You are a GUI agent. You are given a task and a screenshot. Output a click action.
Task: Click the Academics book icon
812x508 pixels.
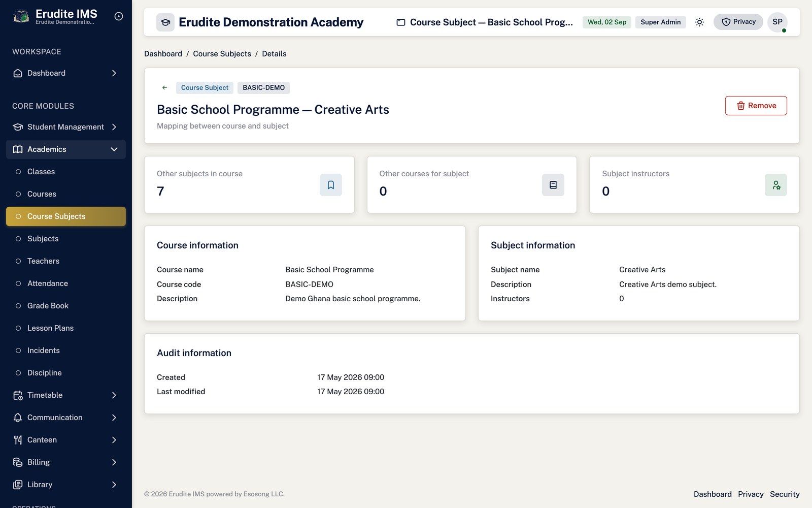18,149
